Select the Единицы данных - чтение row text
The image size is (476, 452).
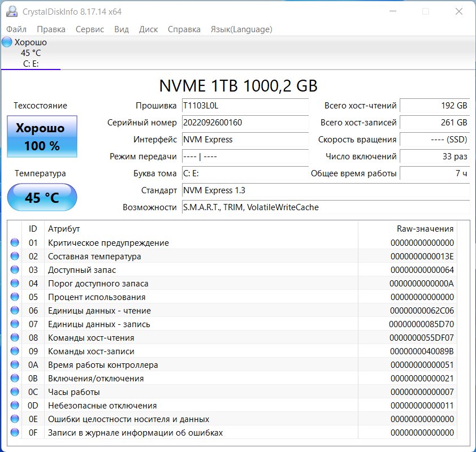tap(99, 311)
